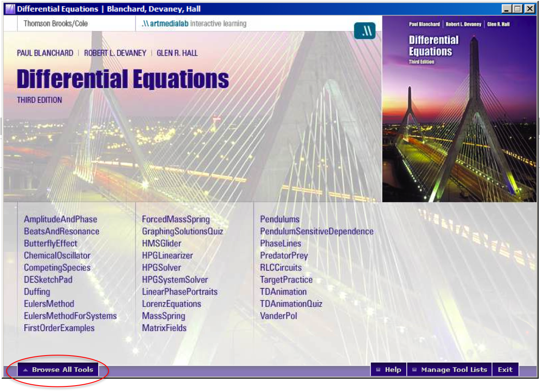Open the ButterflyEffect tool
Viewport: 540px width, 392px height.
[51, 243]
